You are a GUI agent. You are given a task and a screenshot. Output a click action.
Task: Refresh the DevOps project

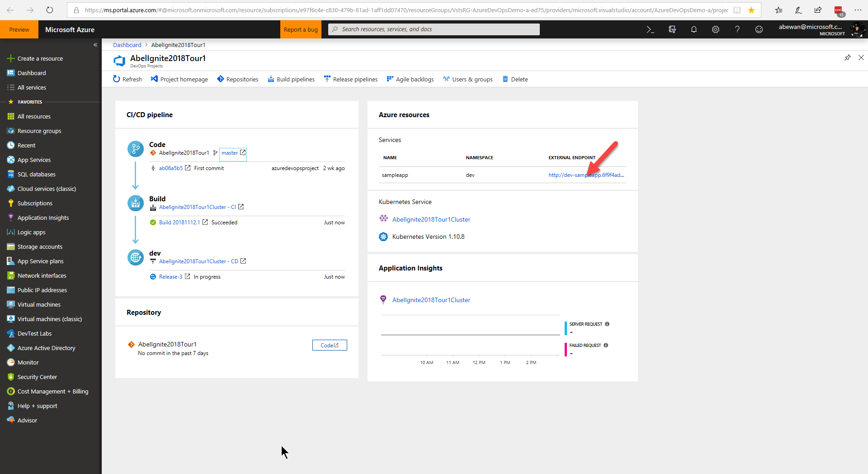[127, 79]
